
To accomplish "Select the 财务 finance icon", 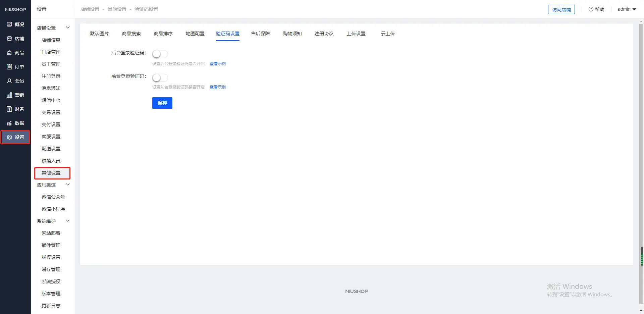I will [9, 109].
